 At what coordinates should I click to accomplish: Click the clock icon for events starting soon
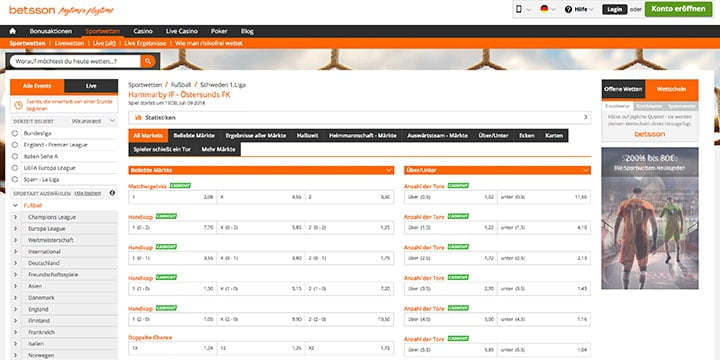[18, 105]
